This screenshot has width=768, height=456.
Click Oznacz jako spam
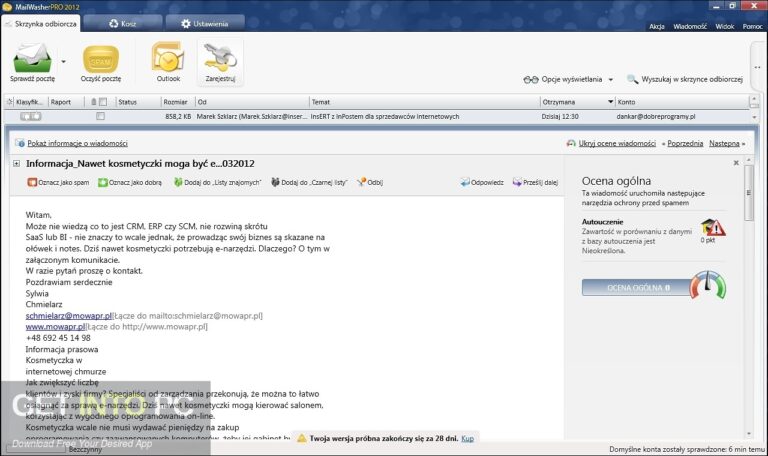pos(58,182)
